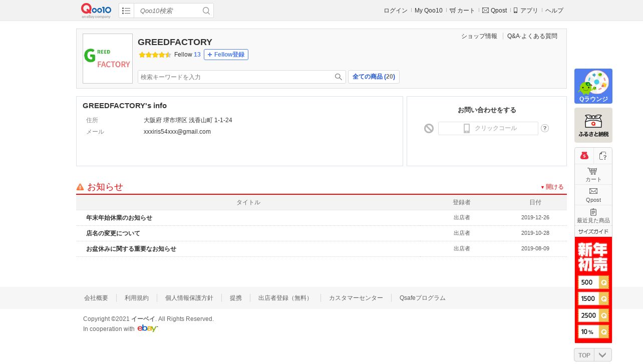643x364 pixels.
Task: Open the Qsafeプログラム footer link
Action: [x=423, y=298]
